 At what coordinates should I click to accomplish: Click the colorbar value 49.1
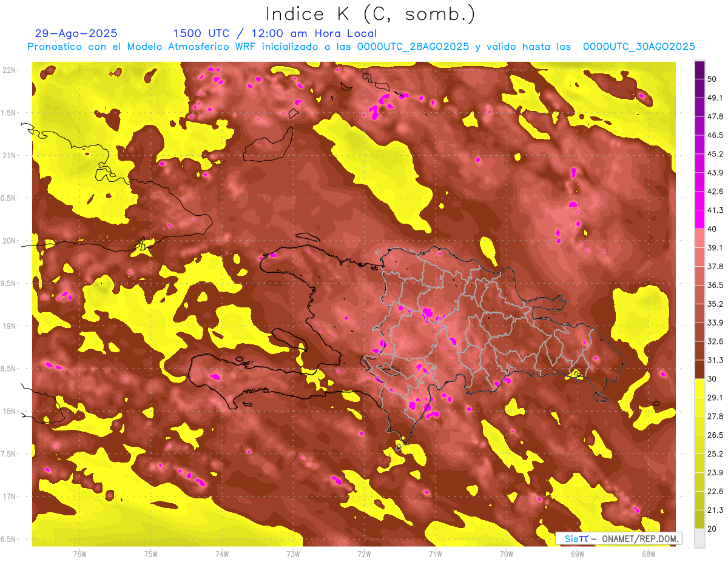[715, 98]
